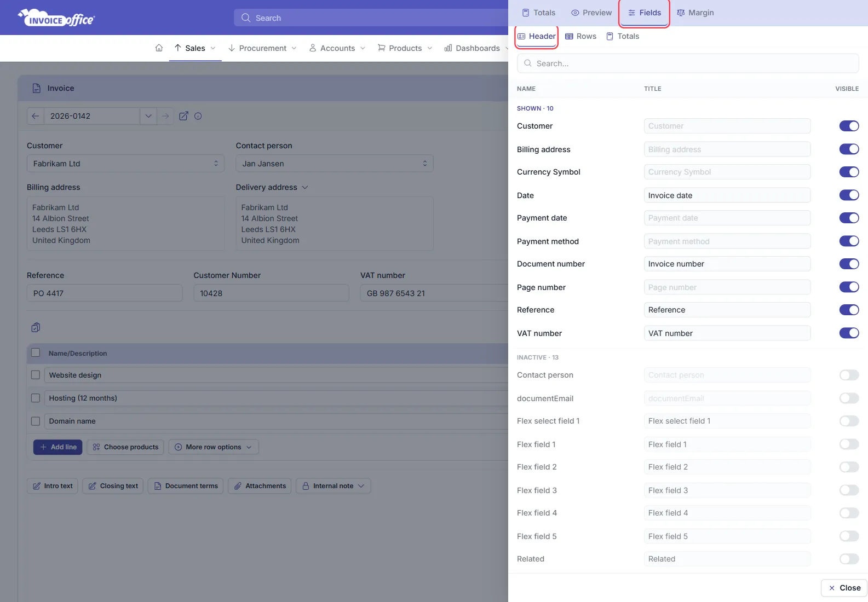This screenshot has width=868, height=602.
Task: Expand the Delivery address chevron
Action: pyautogui.click(x=305, y=187)
